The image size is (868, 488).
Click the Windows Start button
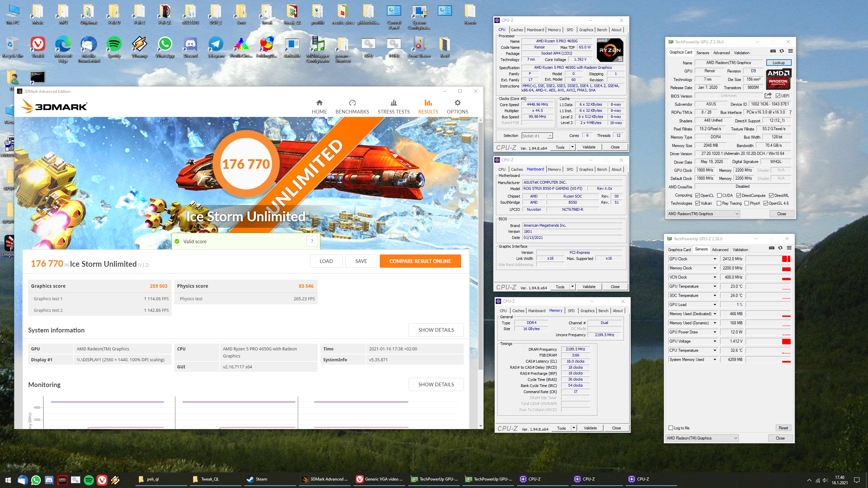click(8, 480)
